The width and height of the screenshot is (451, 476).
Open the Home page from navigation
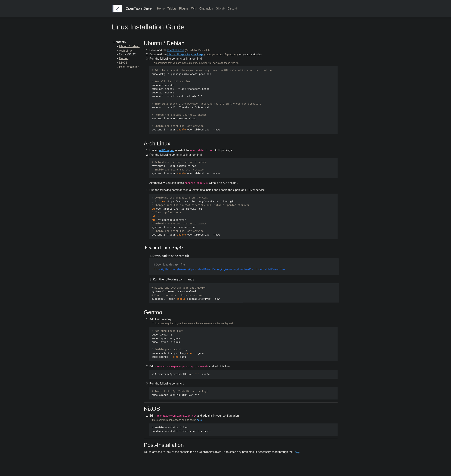coord(161,8)
